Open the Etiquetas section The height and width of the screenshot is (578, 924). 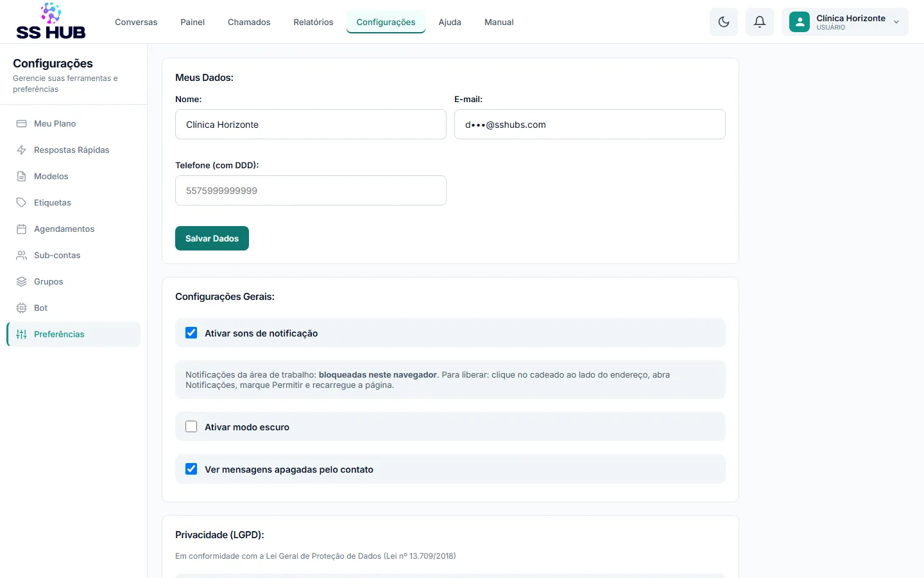click(x=74, y=202)
